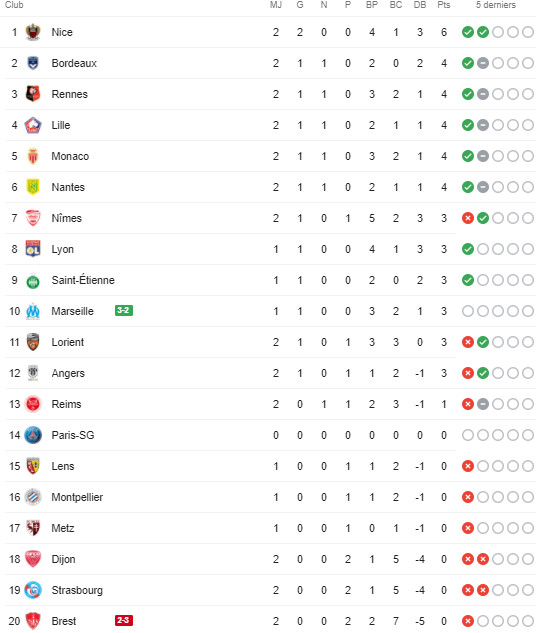Click Reims' grey draw indicator
This screenshot has height=633, width=546.
(x=483, y=404)
